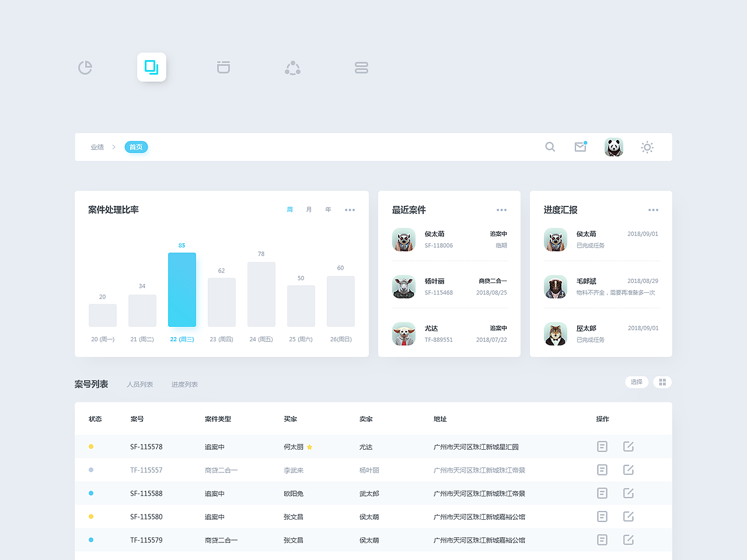Click the 案件类型 column header
The height and width of the screenshot is (560, 747).
(x=218, y=419)
